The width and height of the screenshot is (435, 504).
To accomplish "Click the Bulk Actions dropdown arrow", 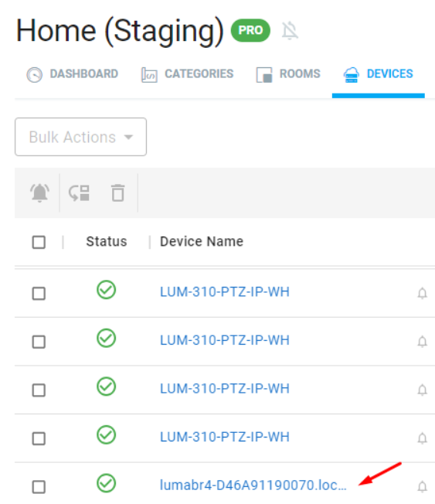I will coord(128,138).
